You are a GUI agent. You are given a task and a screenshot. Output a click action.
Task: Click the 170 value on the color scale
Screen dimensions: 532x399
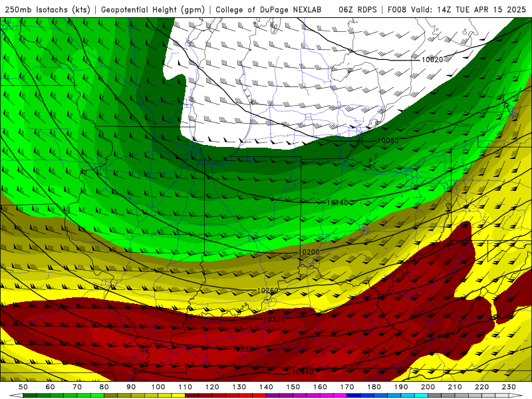tap(347, 387)
